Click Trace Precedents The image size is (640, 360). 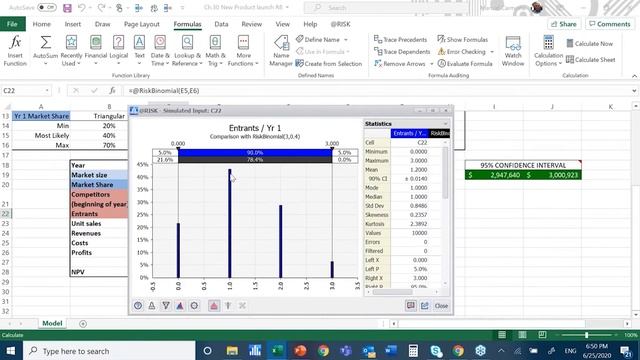(400, 40)
